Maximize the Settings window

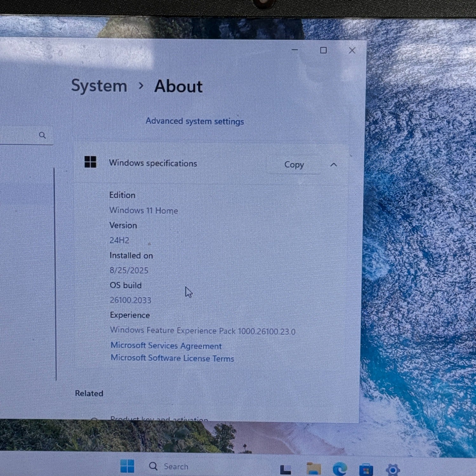pyautogui.click(x=323, y=50)
